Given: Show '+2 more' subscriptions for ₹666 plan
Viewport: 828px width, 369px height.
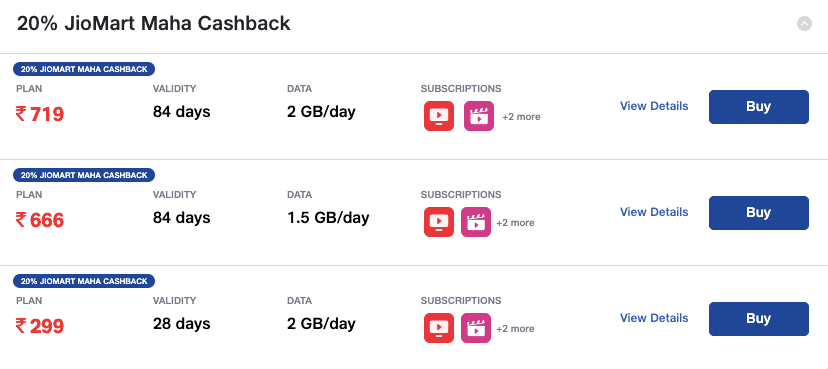Looking at the screenshot, I should coord(515,223).
